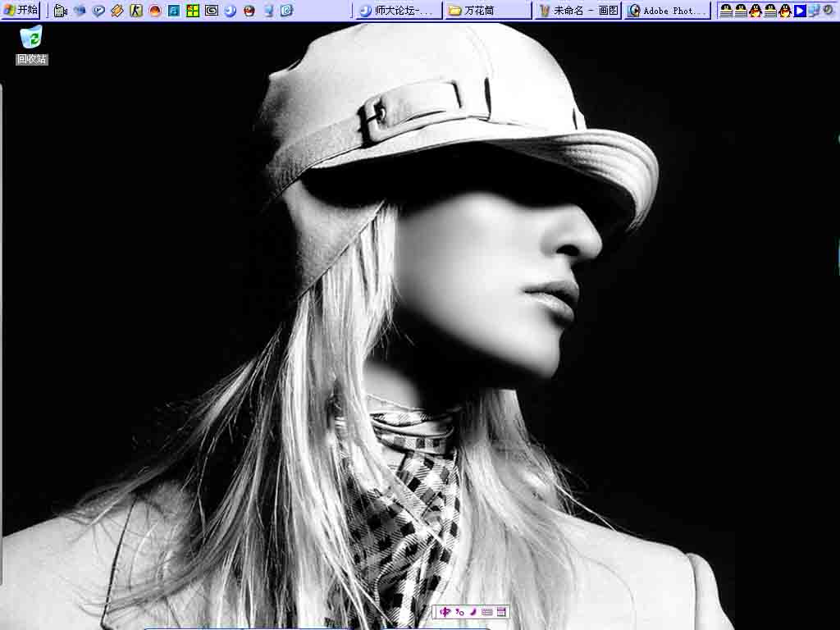Click the blue play button tray icon
This screenshot has width=840, height=630.
coord(800,11)
